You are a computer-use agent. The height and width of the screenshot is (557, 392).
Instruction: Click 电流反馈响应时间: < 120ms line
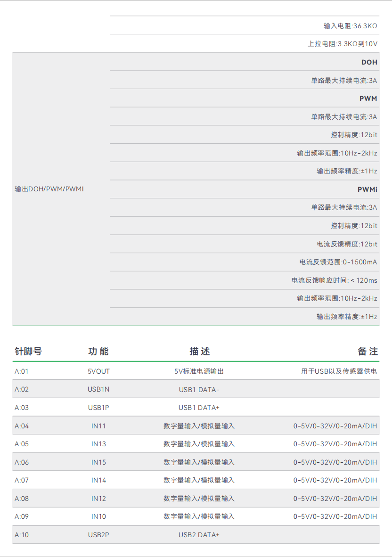(334, 281)
